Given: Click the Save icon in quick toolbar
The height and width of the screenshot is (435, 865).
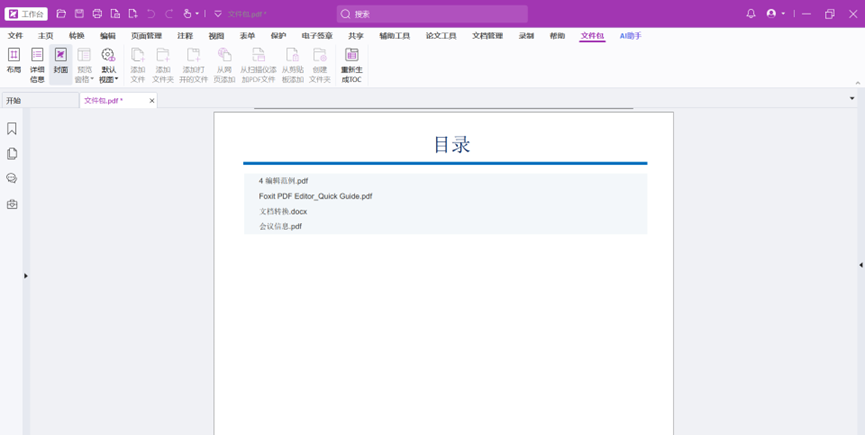Looking at the screenshot, I should tap(79, 14).
